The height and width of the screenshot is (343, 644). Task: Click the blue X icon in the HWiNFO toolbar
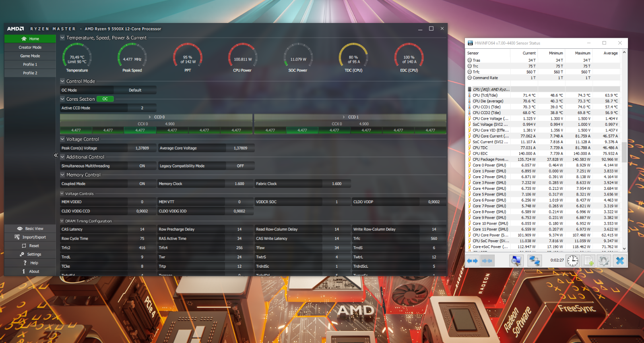tap(620, 261)
